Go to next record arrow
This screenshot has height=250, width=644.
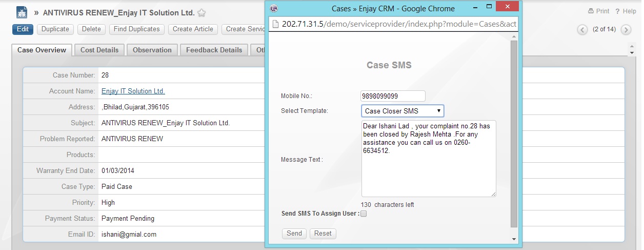(626, 30)
